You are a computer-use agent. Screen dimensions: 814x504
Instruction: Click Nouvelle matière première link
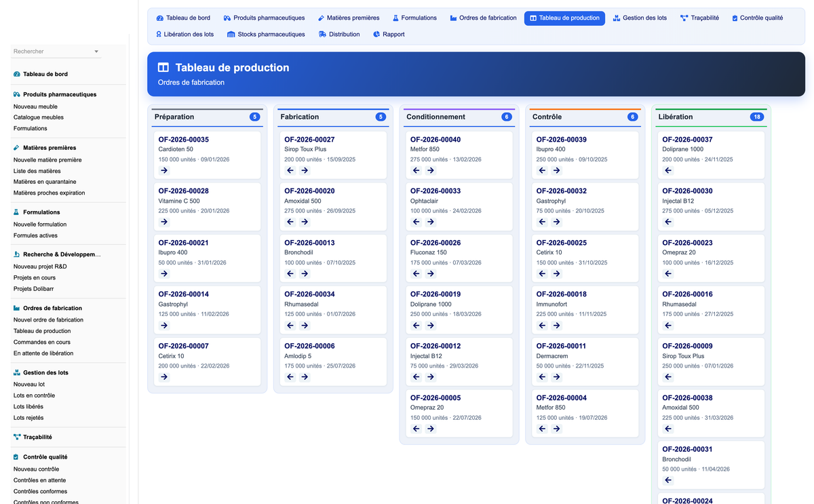coord(47,160)
